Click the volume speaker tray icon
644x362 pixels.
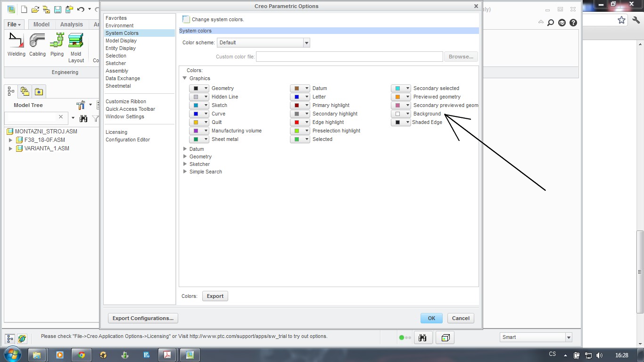(599, 355)
